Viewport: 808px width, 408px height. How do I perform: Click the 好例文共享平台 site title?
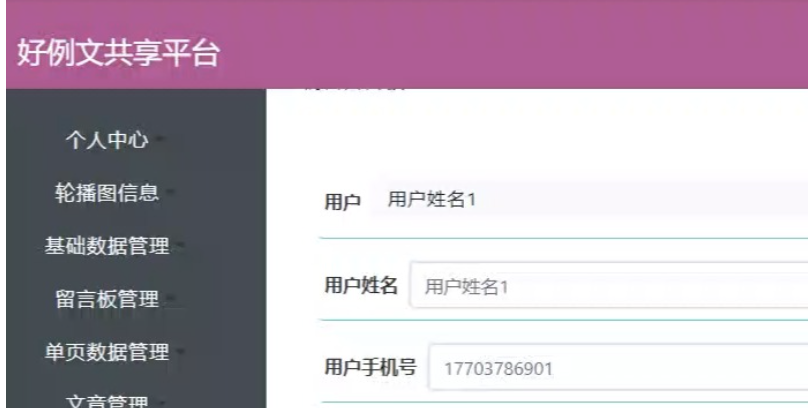pyautogui.click(x=119, y=53)
